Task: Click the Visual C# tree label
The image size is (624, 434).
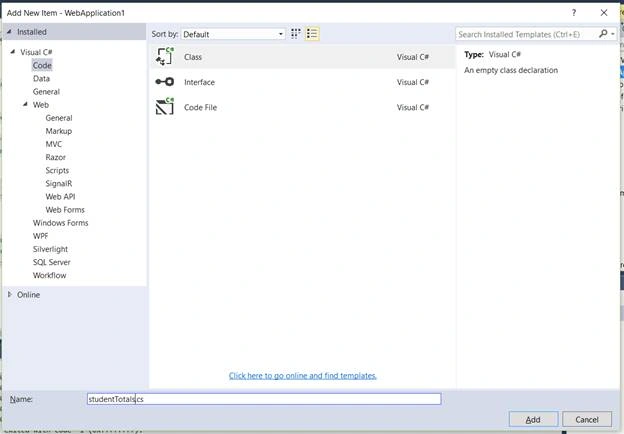Action: (x=36, y=52)
